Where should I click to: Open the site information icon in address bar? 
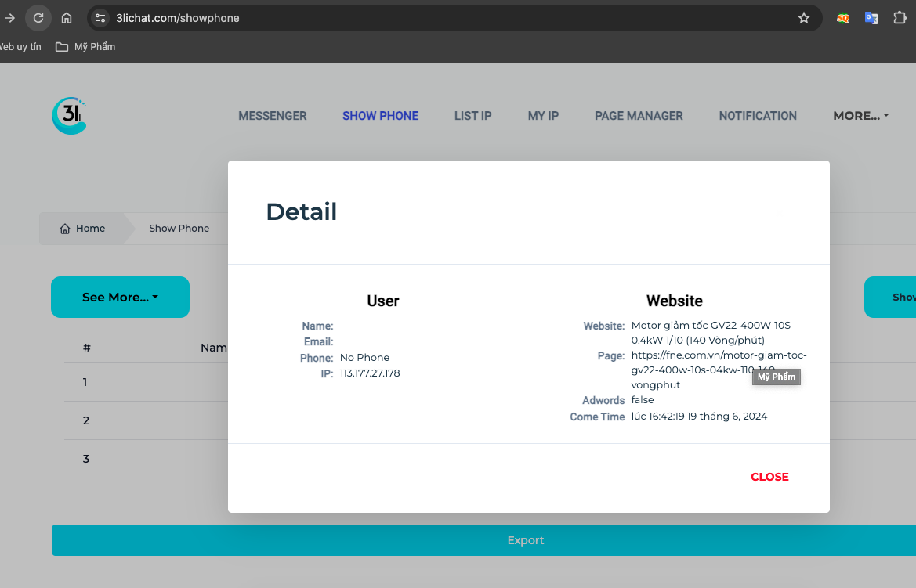click(x=100, y=18)
